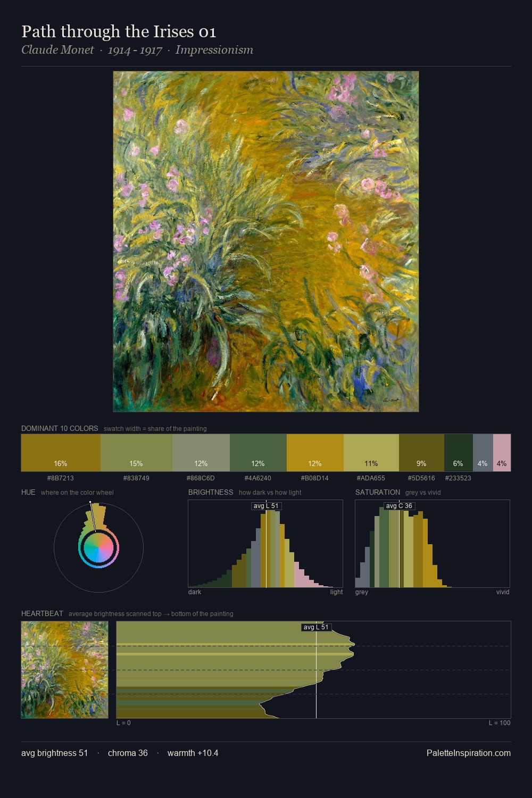Click the 'avg brightness 51' footer stat
Viewport: 532px width, 798px height.
[x=55, y=753]
